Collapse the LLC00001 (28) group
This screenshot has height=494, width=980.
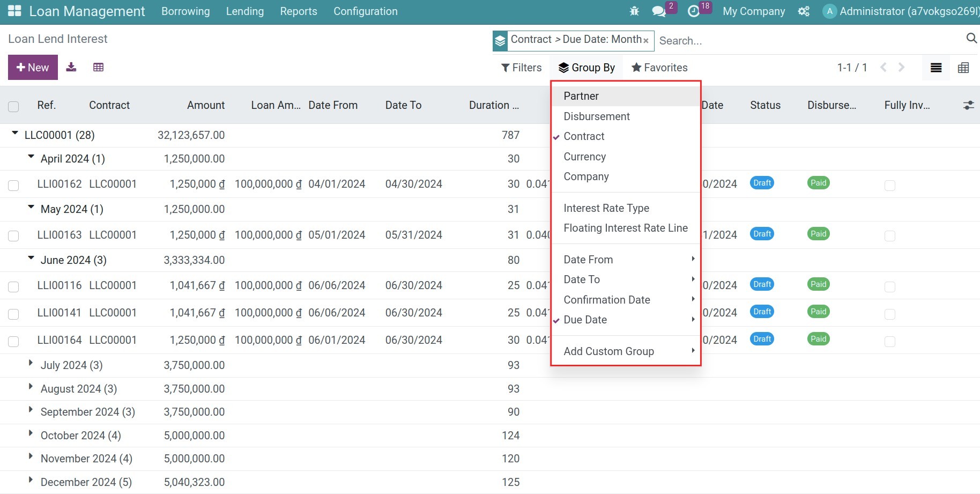[15, 134]
